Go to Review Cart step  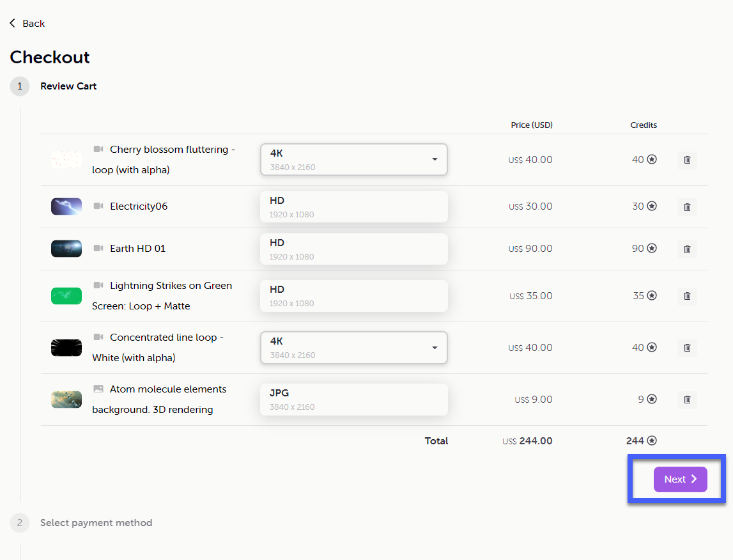68,86
